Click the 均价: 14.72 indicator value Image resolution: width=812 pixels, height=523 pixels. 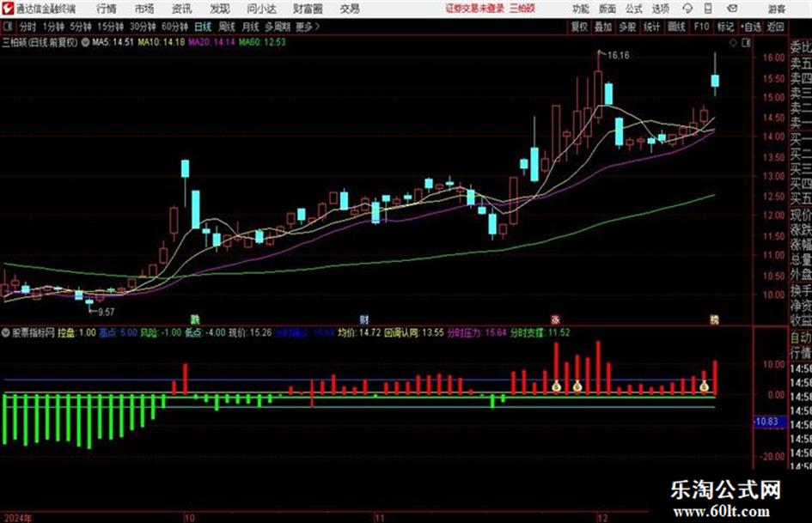coord(359,332)
